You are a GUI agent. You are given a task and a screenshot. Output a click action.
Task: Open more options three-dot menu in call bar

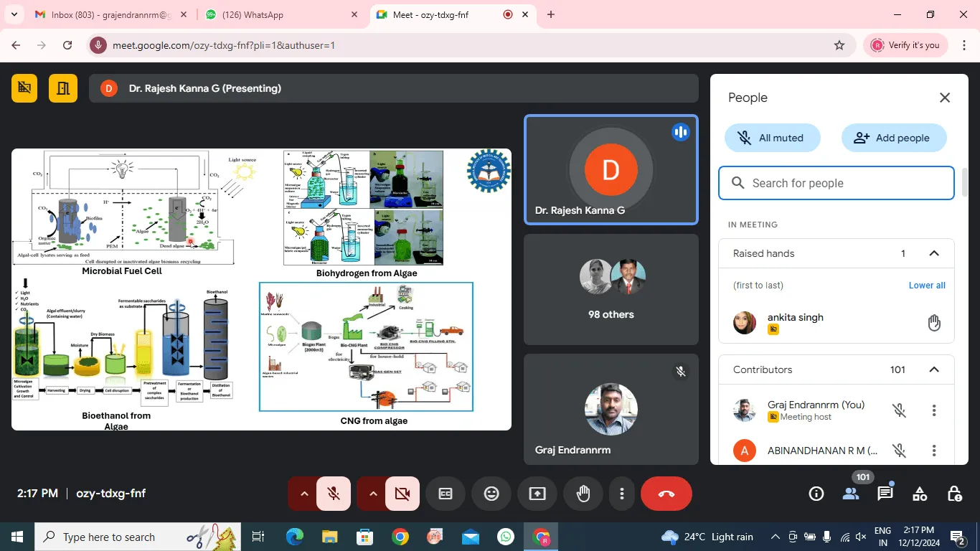pos(622,494)
